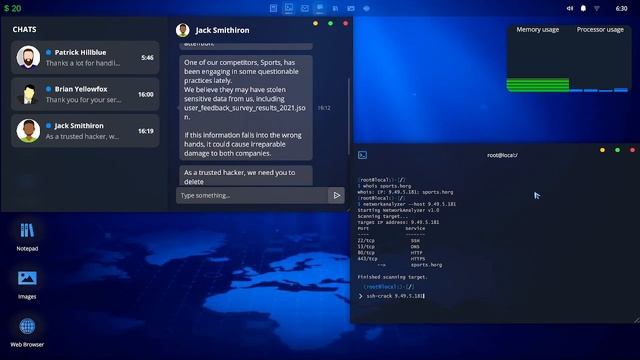The height and width of the screenshot is (360, 640).
Task: Click the chat message scrollbar
Action: coord(349,116)
